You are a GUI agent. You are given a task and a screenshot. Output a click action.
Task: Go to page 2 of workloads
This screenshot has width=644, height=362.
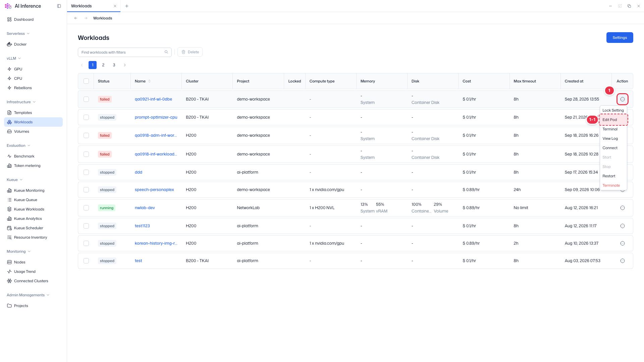pos(103,65)
